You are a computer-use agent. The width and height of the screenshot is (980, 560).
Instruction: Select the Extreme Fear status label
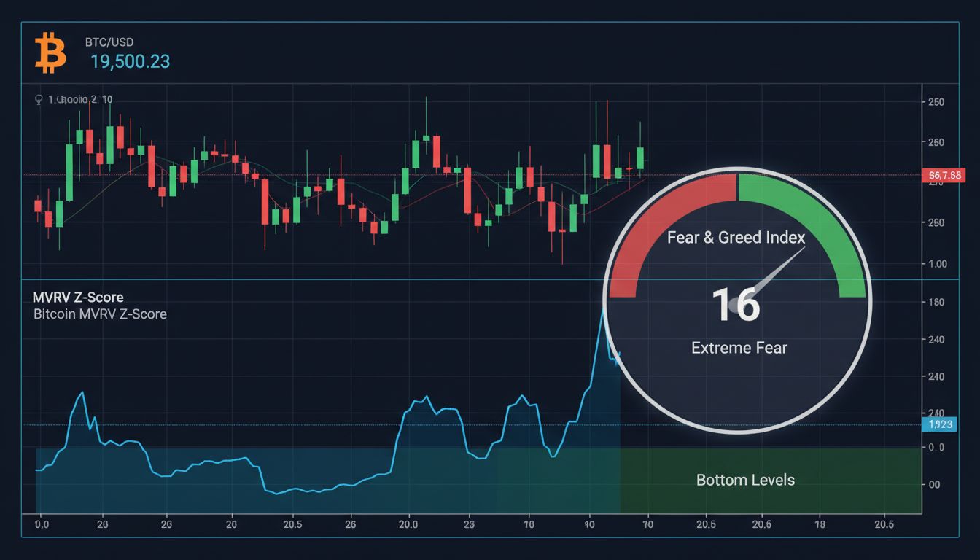tap(739, 348)
